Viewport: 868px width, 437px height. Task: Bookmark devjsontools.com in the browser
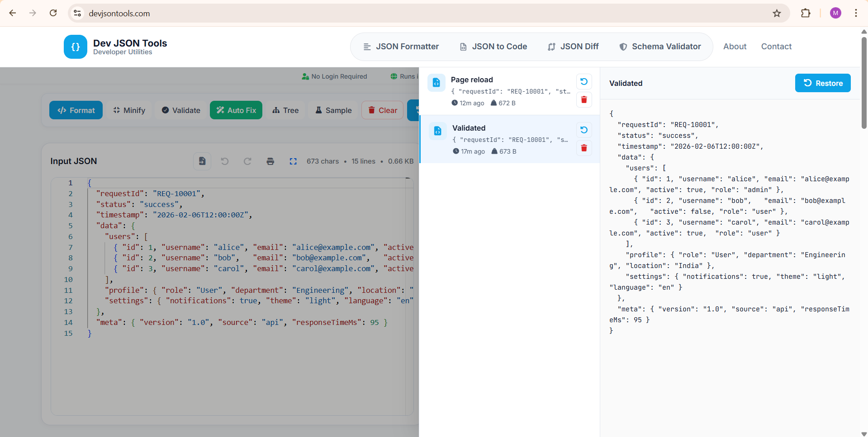click(777, 13)
